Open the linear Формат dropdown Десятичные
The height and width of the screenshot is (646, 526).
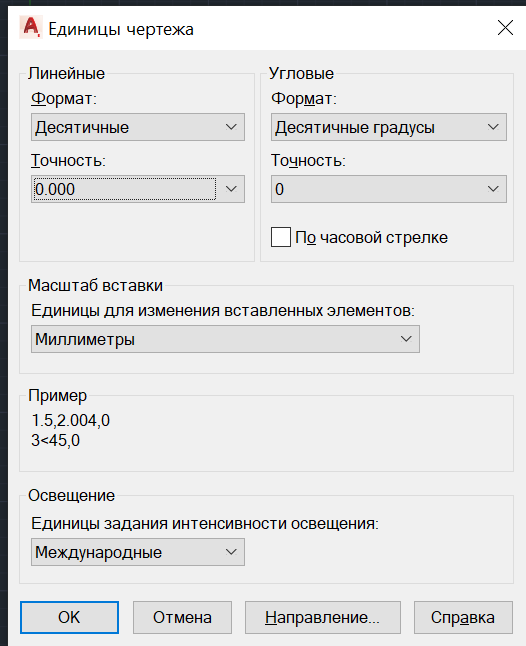pos(138,127)
